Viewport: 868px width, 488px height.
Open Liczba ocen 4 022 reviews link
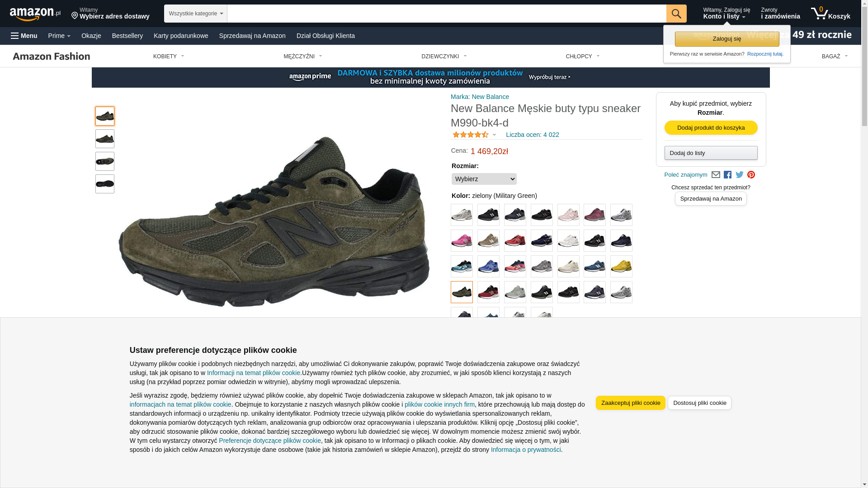[533, 135]
